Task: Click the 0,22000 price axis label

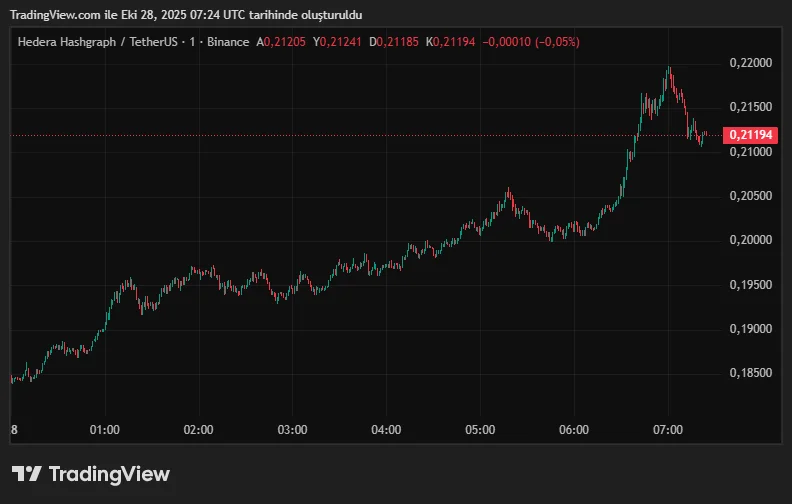Action: (x=750, y=63)
